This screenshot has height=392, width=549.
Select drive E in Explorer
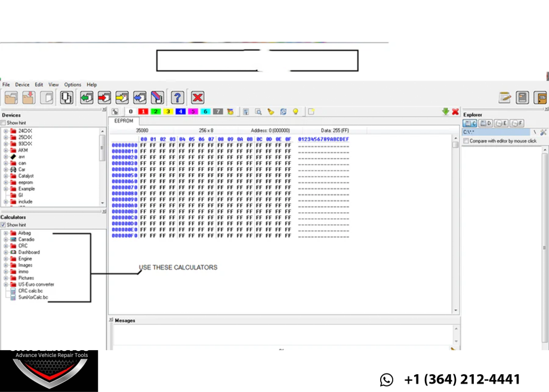(501, 123)
